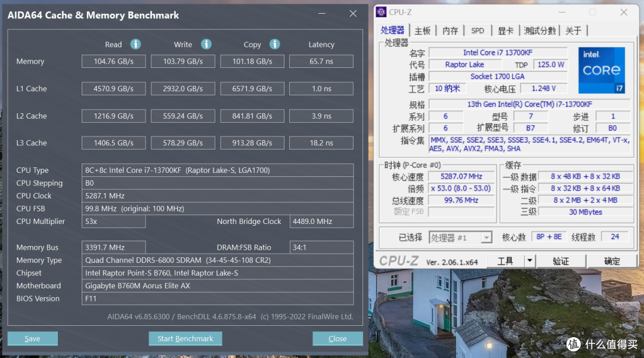Click the Memory Copy value 101.18 GB/s
Viewport: 644px width, 358px height.
252,61
